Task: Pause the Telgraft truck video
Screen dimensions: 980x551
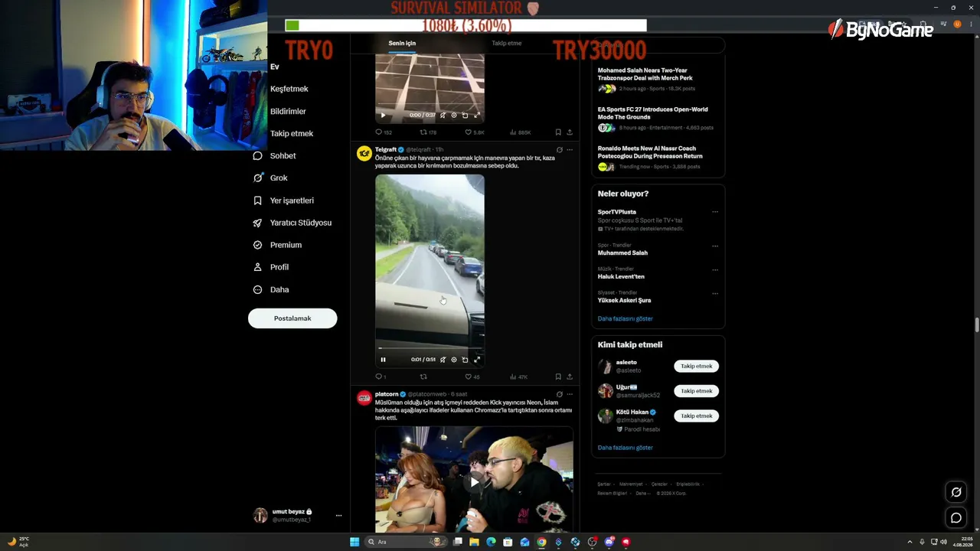Action: [383, 360]
